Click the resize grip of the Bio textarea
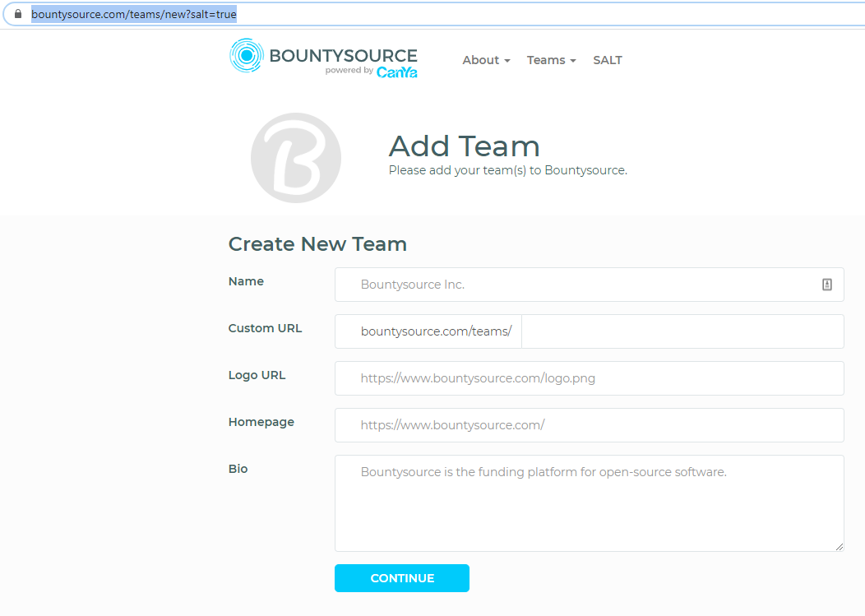Viewport: 865px width, 616px height. pos(839,547)
